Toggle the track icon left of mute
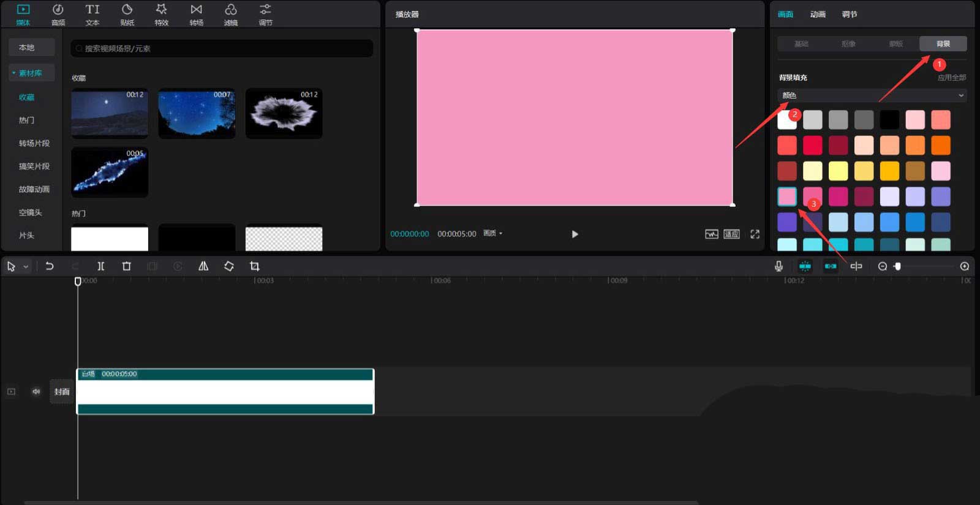 coord(11,392)
